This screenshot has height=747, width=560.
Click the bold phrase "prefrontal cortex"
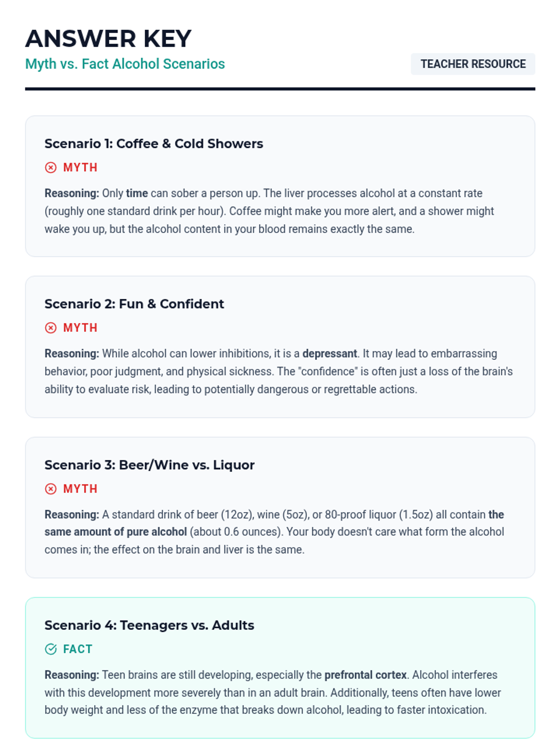coord(365,675)
